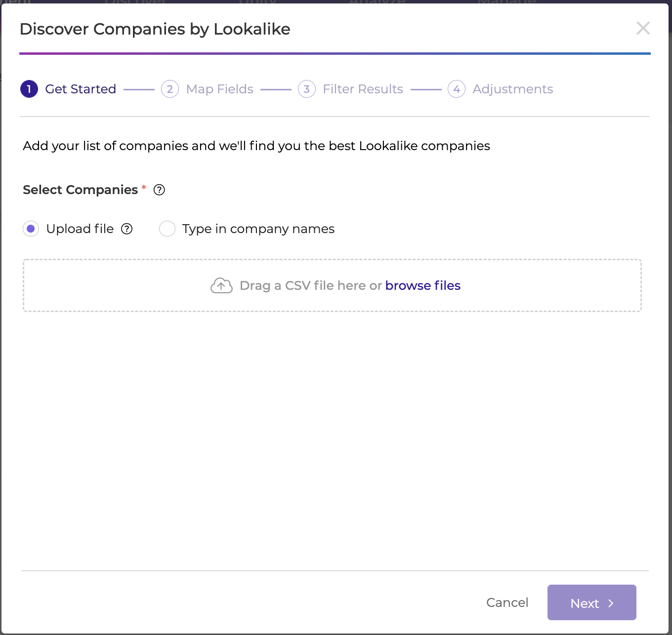The image size is (672, 635).
Task: Click the CSV drag-and-drop area
Action: (332, 285)
